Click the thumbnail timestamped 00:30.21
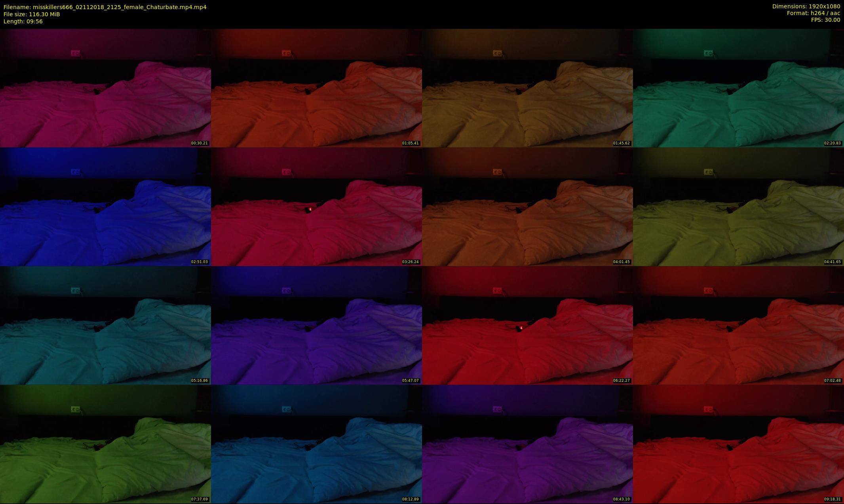The image size is (844, 504). point(105,88)
